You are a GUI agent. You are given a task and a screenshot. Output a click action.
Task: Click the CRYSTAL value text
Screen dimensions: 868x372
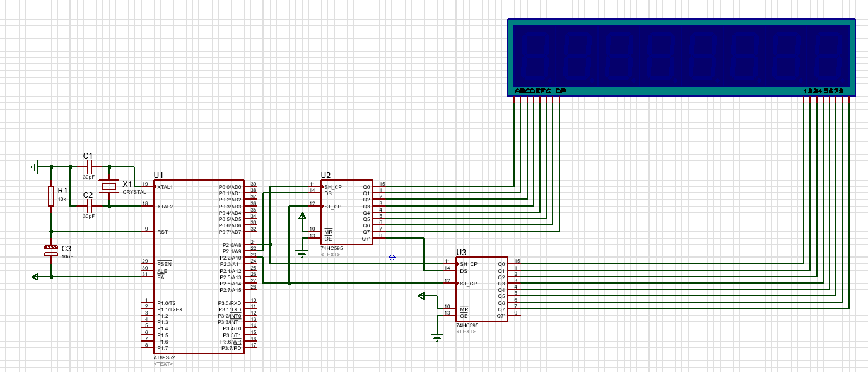click(x=134, y=192)
